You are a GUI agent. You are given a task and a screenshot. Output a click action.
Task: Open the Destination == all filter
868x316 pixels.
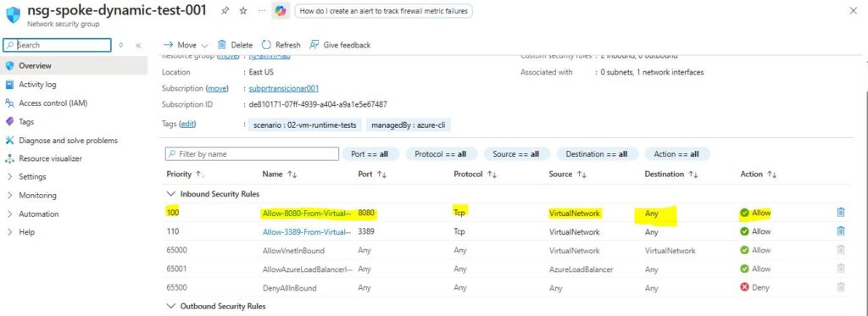(597, 154)
